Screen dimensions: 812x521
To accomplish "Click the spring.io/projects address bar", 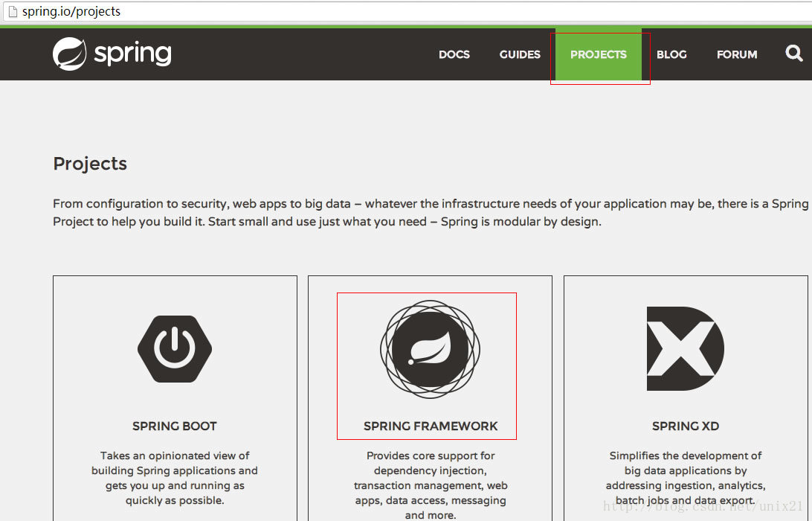I will tap(406, 11).
